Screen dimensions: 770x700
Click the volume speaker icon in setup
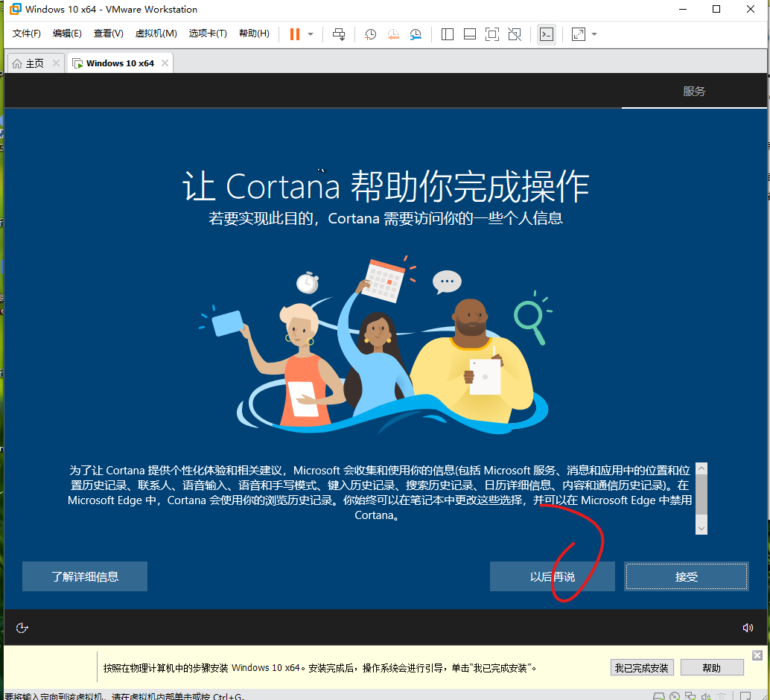click(x=748, y=628)
